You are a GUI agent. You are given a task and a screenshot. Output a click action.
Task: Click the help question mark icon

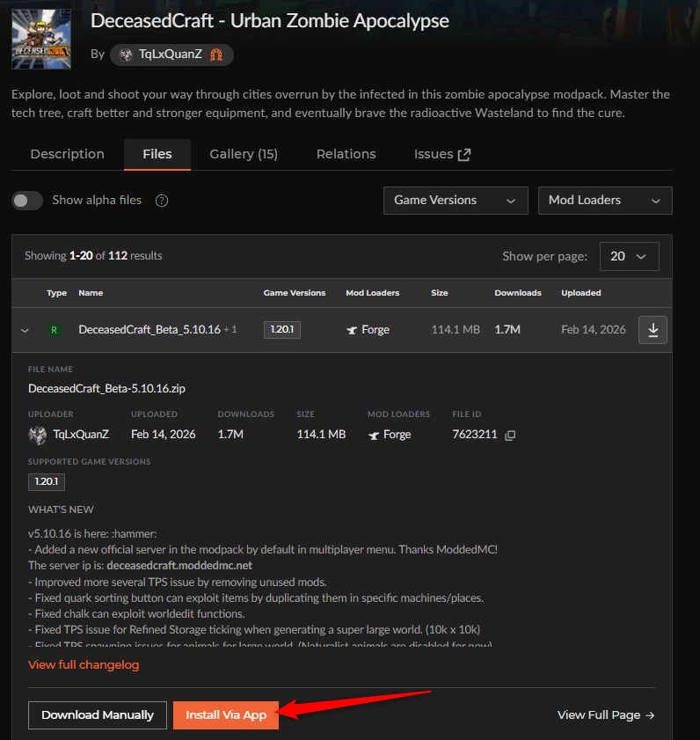(162, 201)
